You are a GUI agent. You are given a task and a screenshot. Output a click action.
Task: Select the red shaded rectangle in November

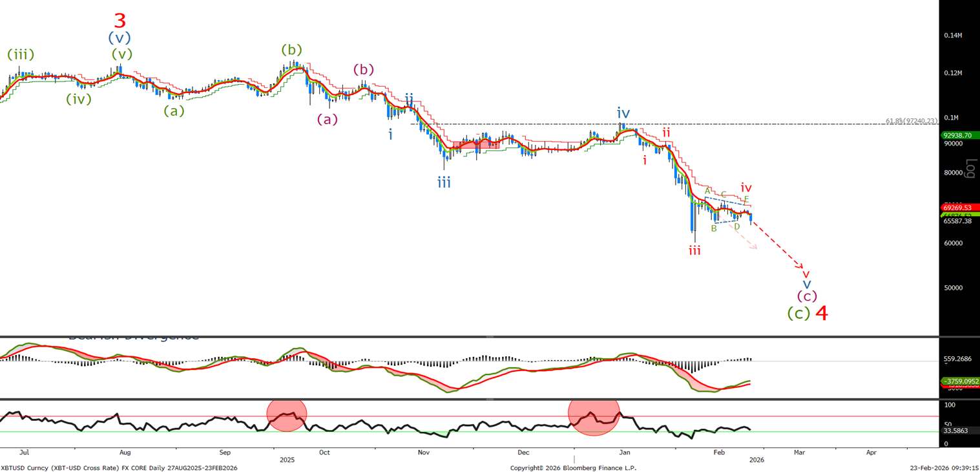coord(476,145)
